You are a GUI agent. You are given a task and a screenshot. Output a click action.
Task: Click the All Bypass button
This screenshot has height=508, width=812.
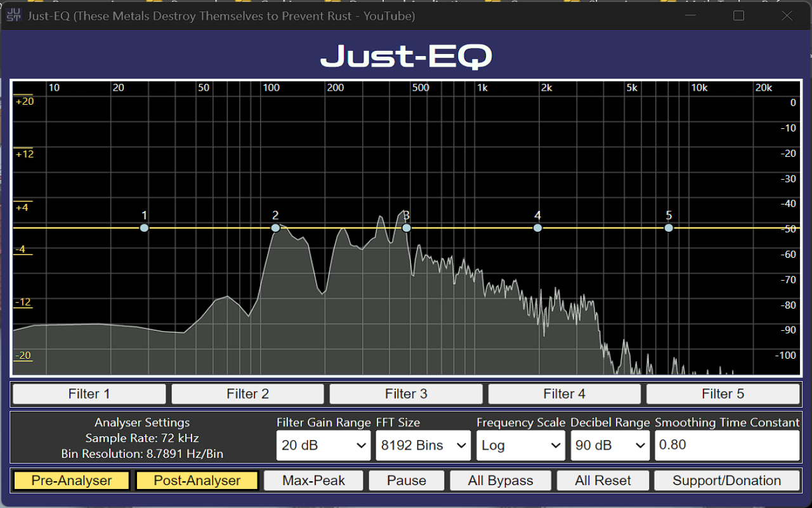point(501,481)
